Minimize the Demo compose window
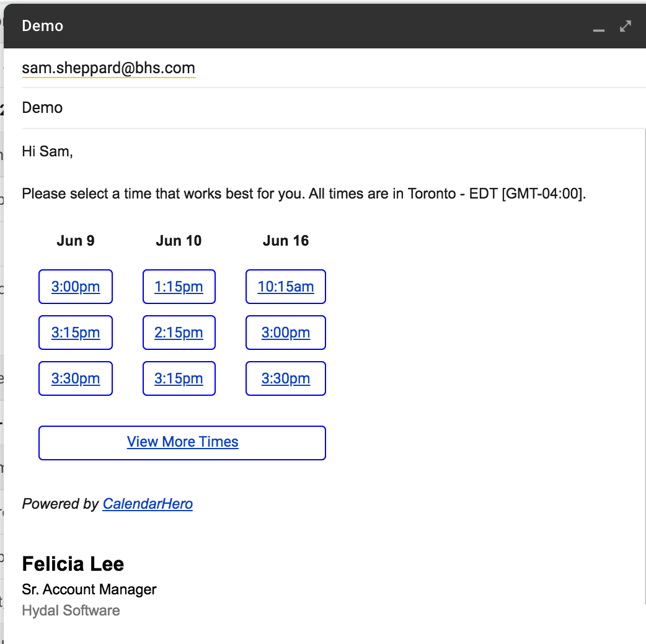The height and width of the screenshot is (644, 646). tap(598, 27)
